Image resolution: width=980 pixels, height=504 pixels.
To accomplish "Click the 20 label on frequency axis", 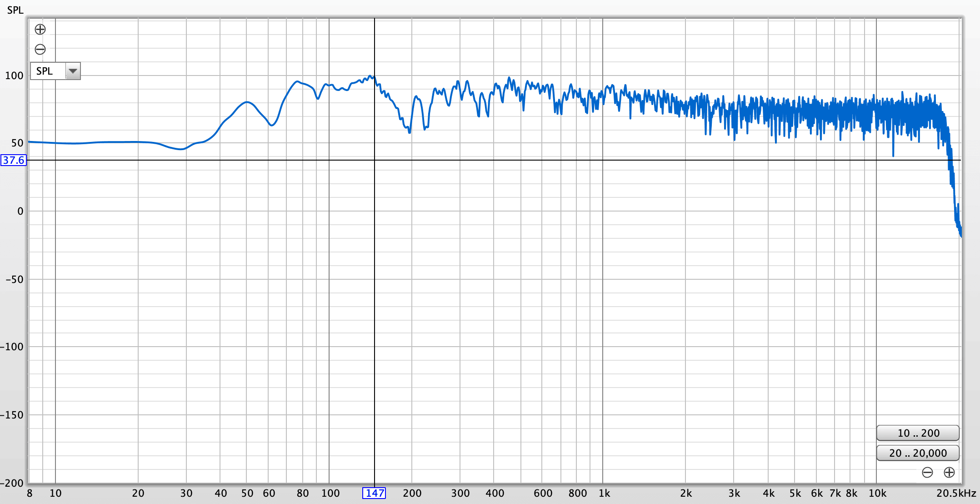I will coord(138,493).
